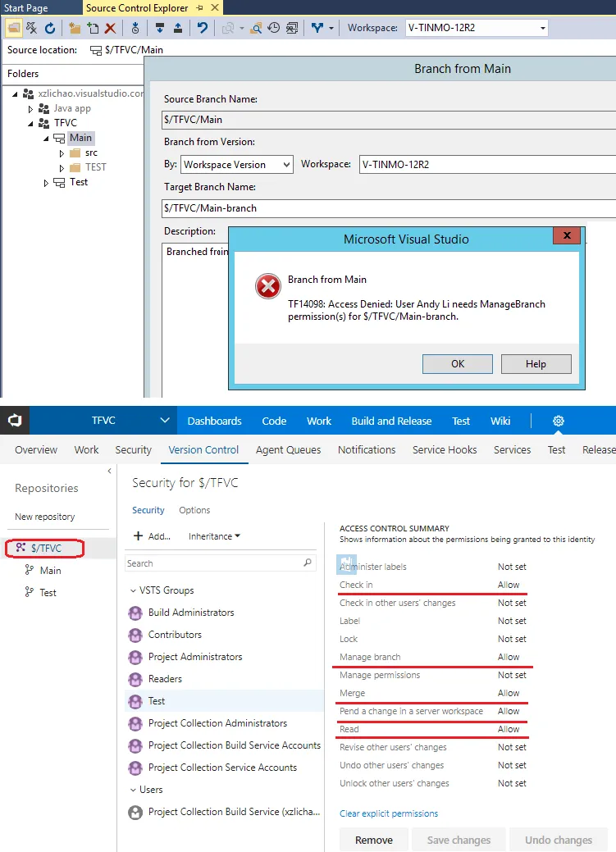The height and width of the screenshot is (852, 616).
Task: Click the Test branch icon in Repositories
Action: pyautogui.click(x=29, y=592)
